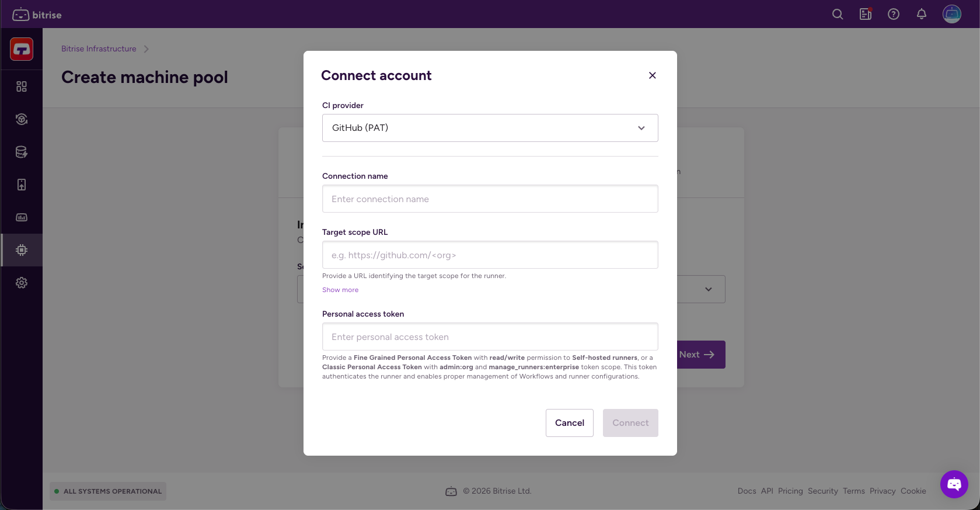Open the dropdown behind the dialog
Screen dimensions: 980x510
point(708,289)
